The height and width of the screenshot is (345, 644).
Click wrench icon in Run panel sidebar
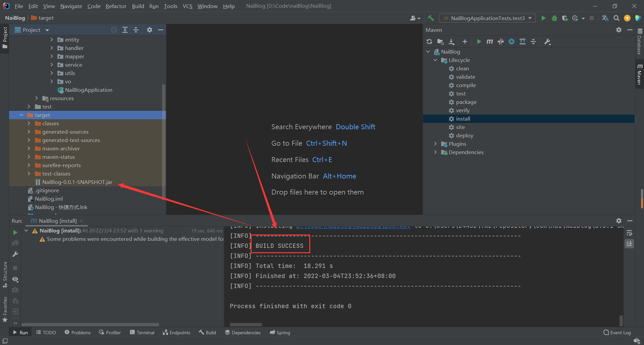15,254
